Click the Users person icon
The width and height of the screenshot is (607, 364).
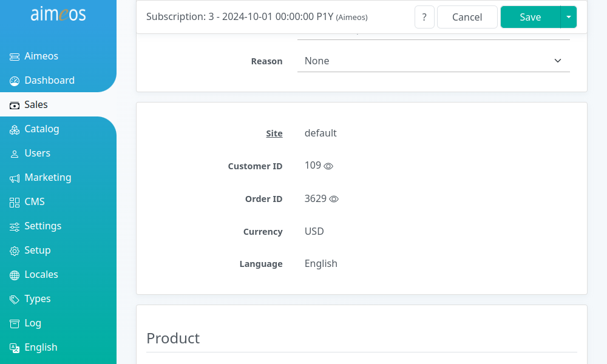[x=15, y=154]
